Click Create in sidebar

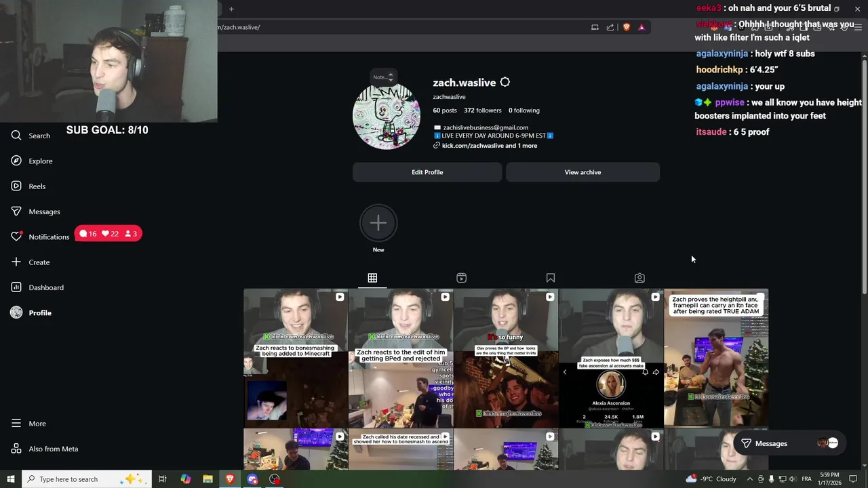pyautogui.click(x=30, y=262)
